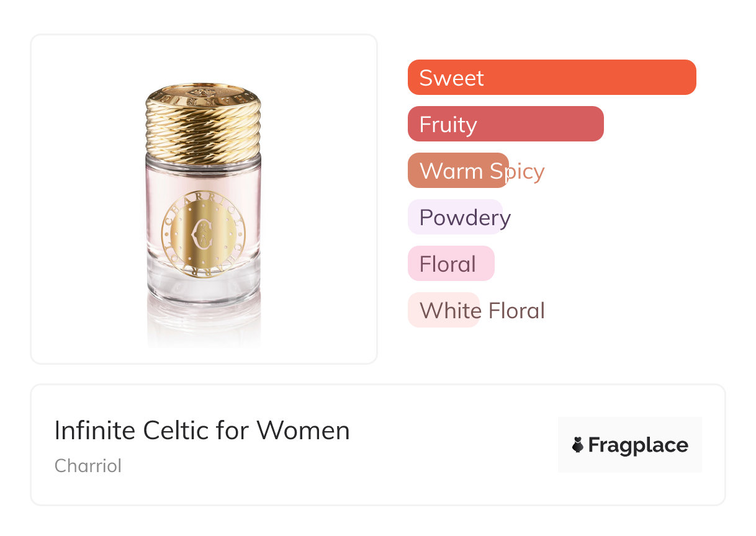
Task: Select the pink Floral accord bar
Action: point(451,264)
